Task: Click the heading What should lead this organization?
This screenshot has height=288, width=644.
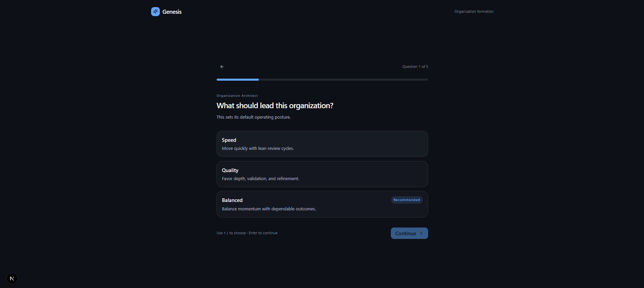Action: [x=275, y=106]
